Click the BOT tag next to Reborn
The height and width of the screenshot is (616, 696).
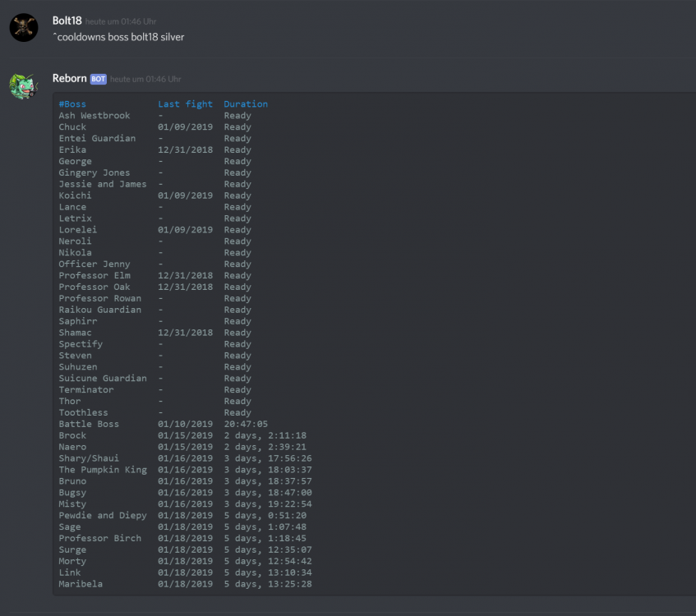tap(98, 79)
